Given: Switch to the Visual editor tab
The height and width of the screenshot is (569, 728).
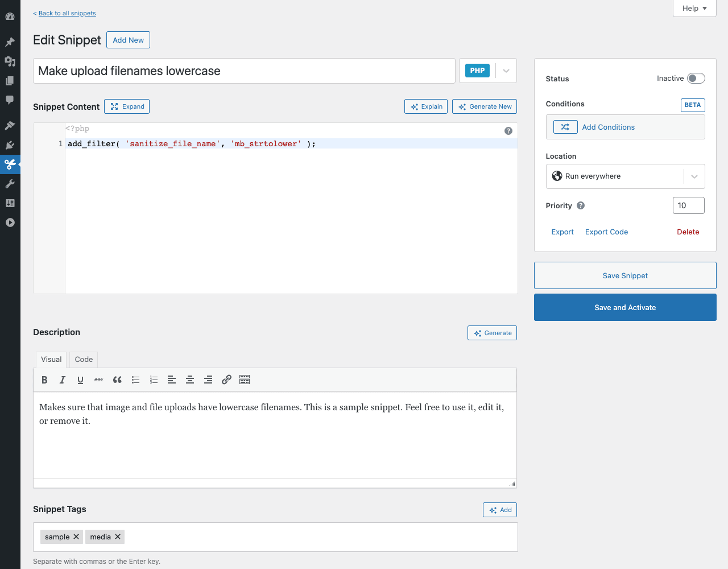Looking at the screenshot, I should click(x=51, y=360).
